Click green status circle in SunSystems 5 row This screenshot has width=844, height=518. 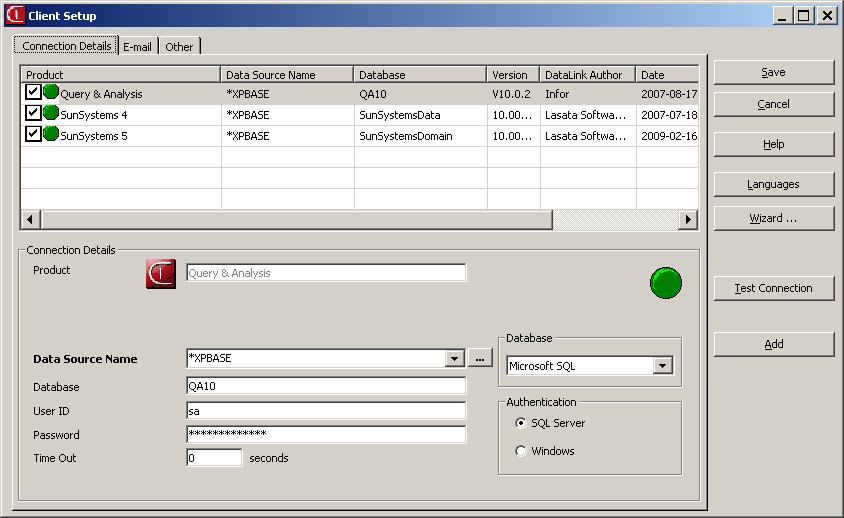(51, 134)
